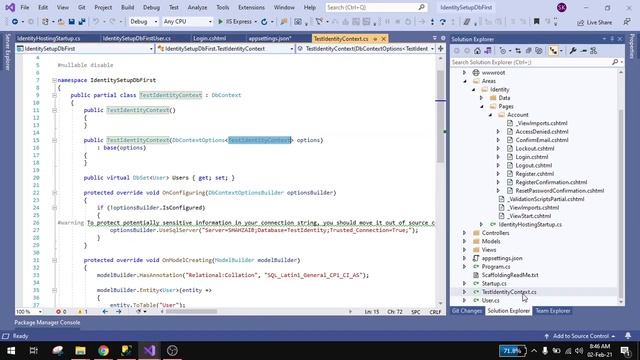Expand the Models folder
Screen dimensions: 640x360
tap(464, 241)
